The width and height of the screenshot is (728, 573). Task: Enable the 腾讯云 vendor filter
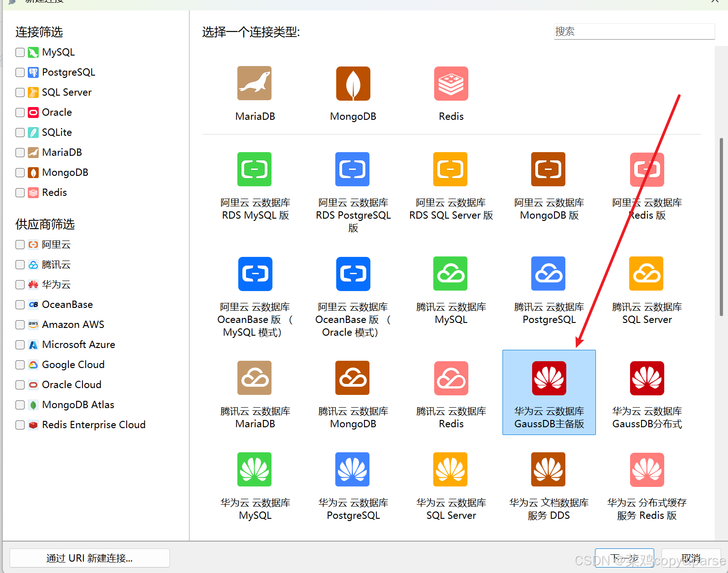[20, 265]
